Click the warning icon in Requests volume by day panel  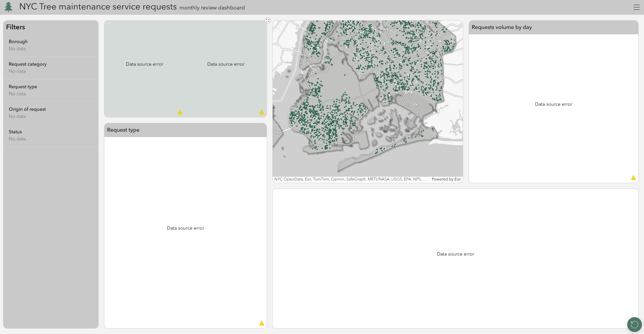[x=634, y=177]
